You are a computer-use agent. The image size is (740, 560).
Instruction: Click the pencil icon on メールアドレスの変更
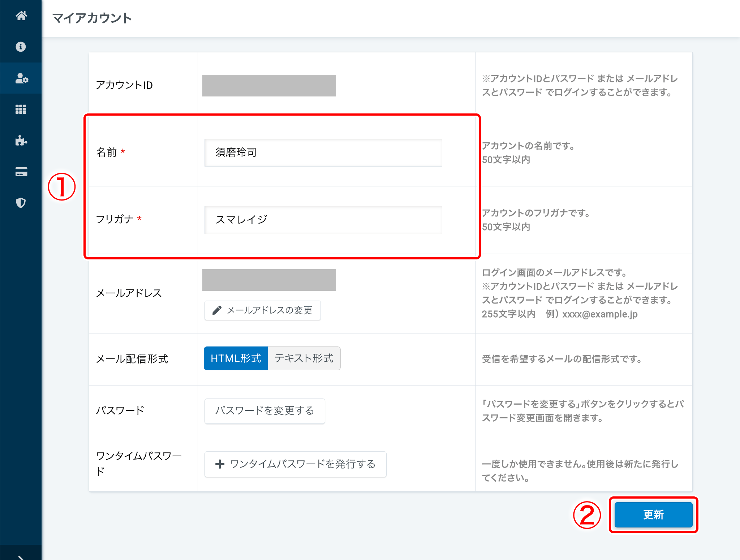(217, 310)
